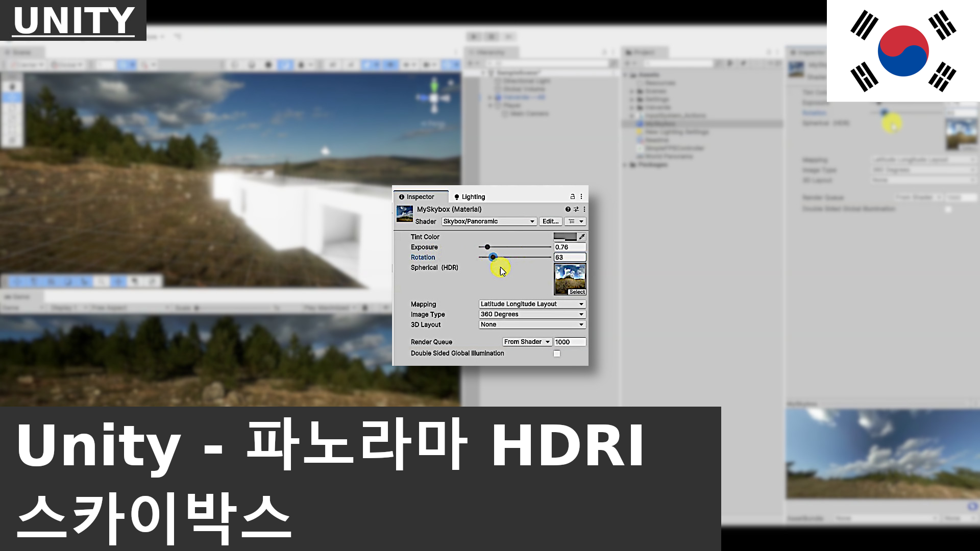Click the Rotation slider handle

coord(493,257)
